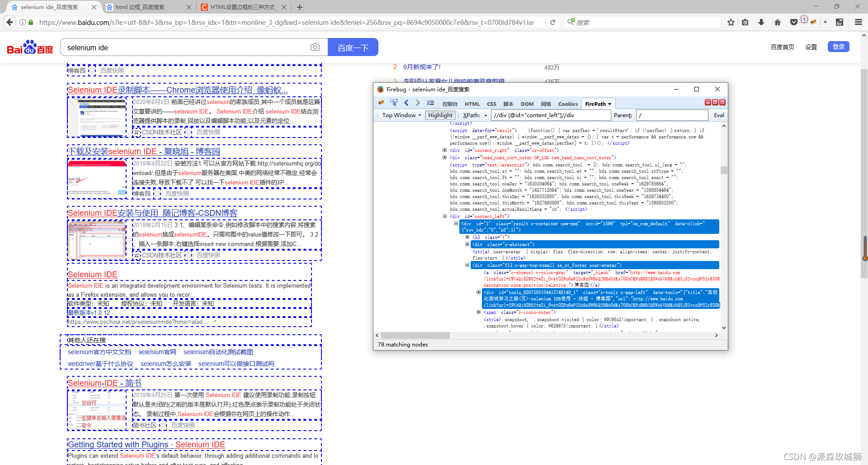Click the Firebug element inspector icon
This screenshot has width=868, height=465.
(x=394, y=103)
